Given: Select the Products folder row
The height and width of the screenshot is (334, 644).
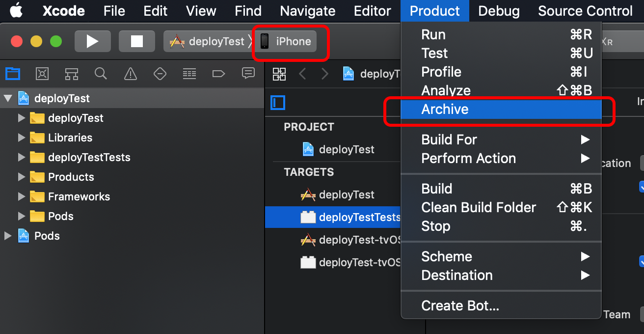Looking at the screenshot, I should pyautogui.click(x=132, y=177).
